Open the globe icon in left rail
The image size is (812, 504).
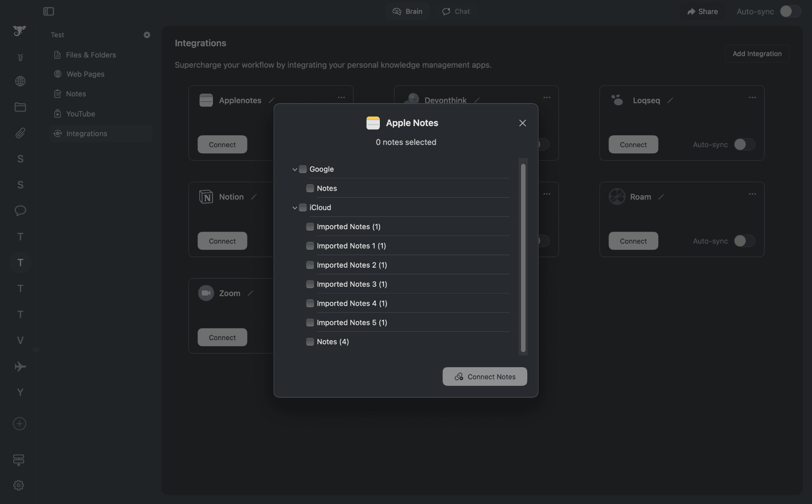(x=20, y=81)
